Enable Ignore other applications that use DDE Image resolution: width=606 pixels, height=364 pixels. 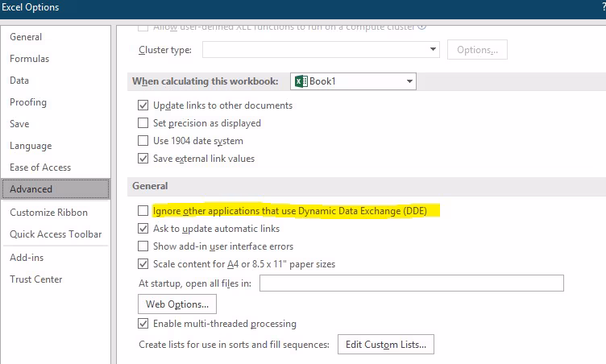(143, 211)
